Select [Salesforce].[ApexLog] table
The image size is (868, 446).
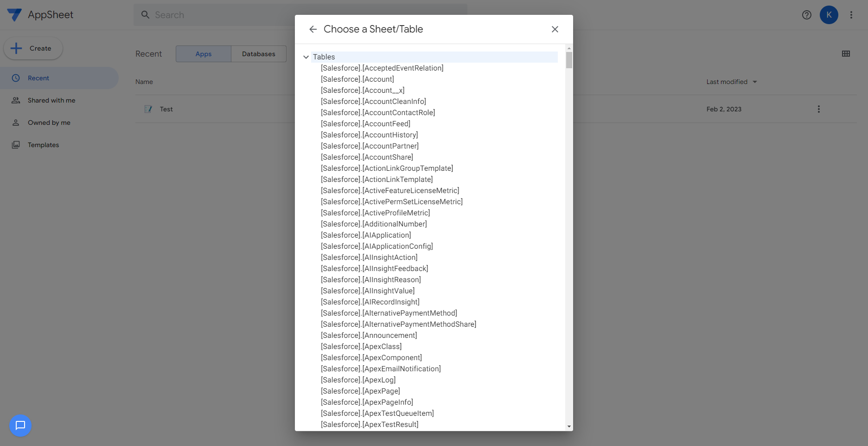click(x=358, y=380)
